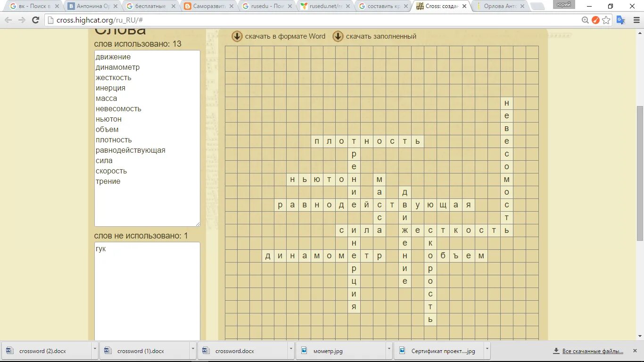This screenshot has height=362, width=644.
Task: Click the browser forward arrow
Action: pos(22,20)
